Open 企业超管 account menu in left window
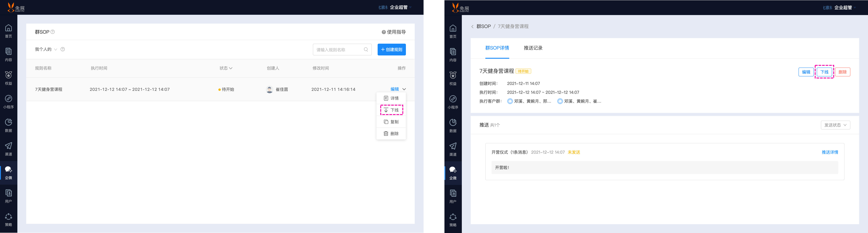 [401, 7]
